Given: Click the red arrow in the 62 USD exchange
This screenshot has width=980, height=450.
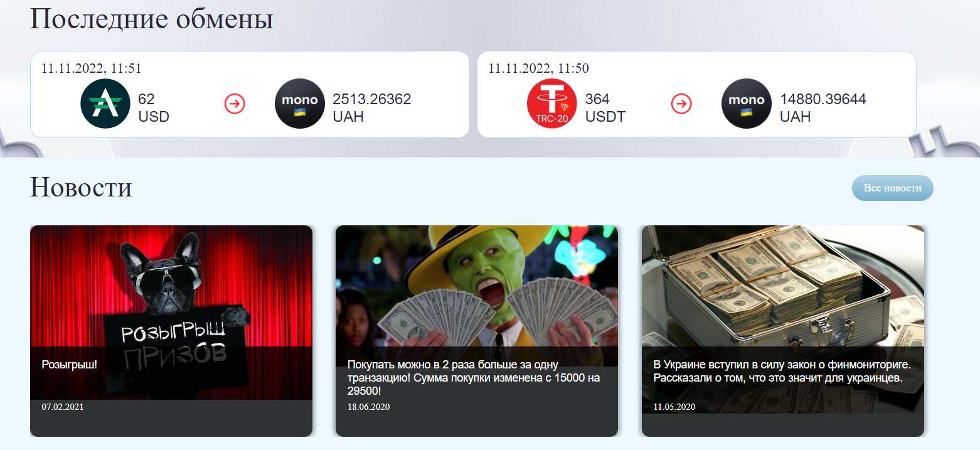Looking at the screenshot, I should click(x=235, y=104).
